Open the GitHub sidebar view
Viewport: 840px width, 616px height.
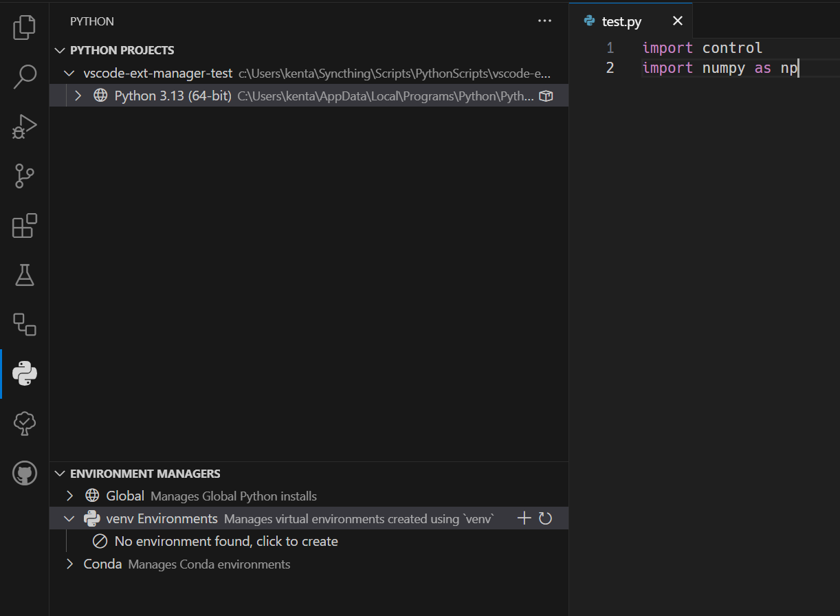click(x=24, y=473)
